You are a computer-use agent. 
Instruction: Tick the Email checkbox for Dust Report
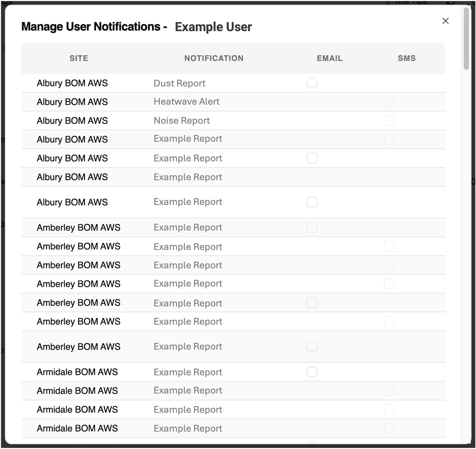(x=312, y=83)
